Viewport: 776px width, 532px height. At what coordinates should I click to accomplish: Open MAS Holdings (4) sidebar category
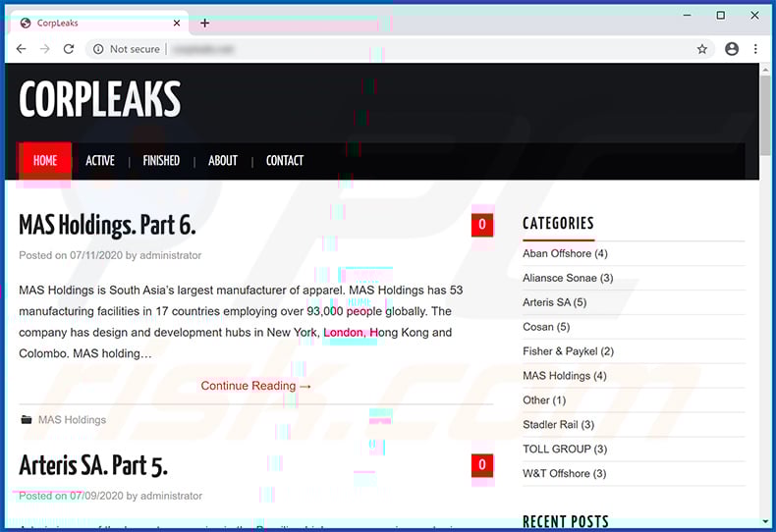(564, 376)
